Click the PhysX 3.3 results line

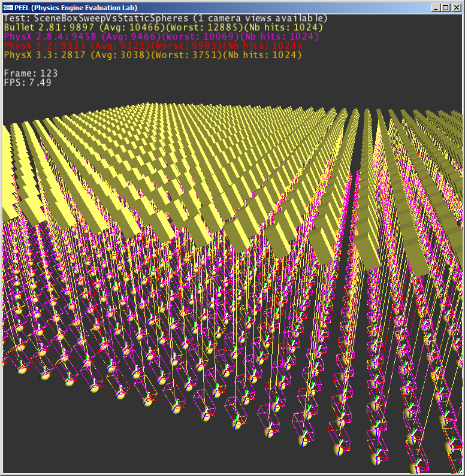point(153,55)
